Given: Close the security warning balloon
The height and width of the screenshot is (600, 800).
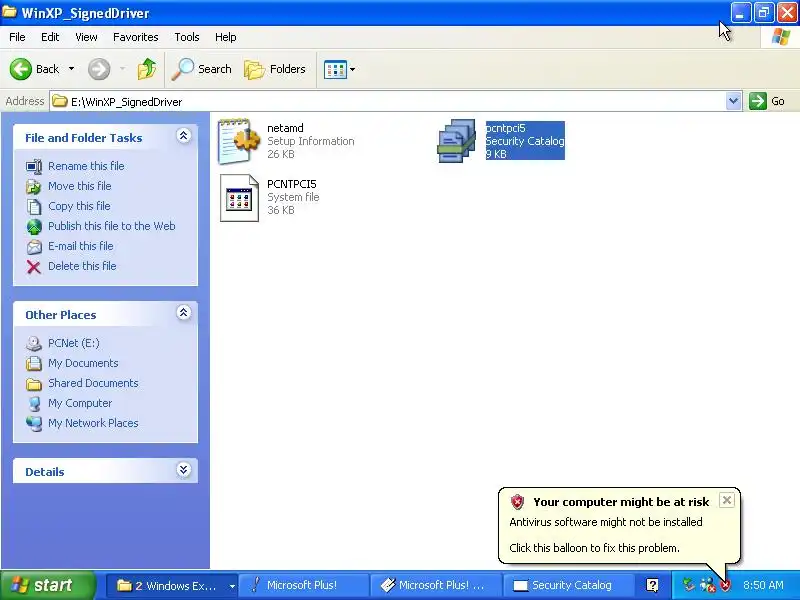Looking at the screenshot, I should tap(727, 500).
